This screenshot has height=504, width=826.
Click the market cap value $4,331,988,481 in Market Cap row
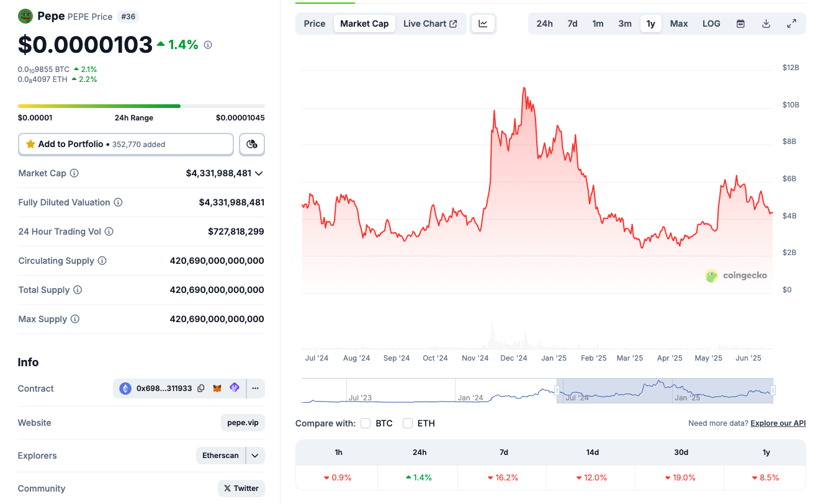218,173
